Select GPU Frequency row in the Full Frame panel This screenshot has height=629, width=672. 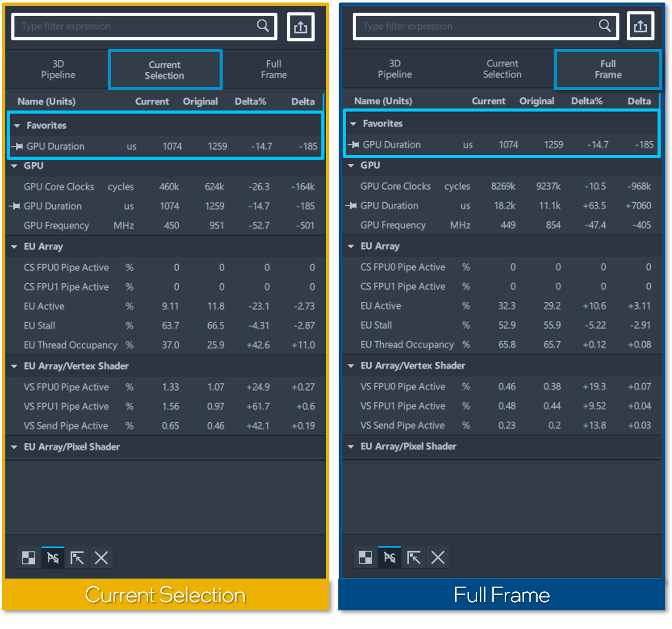502,225
